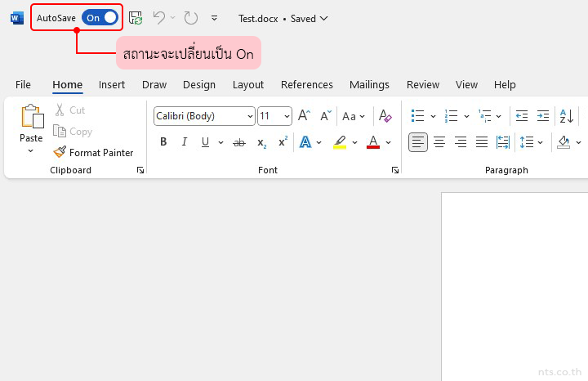Click the Subscript icon
The image size is (588, 381).
tap(261, 142)
